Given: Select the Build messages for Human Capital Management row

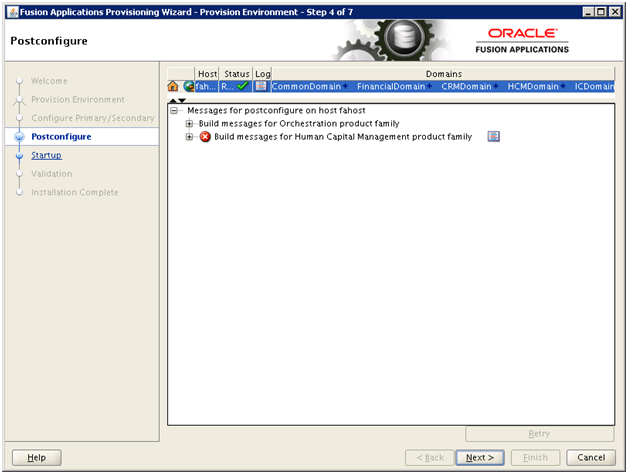Looking at the screenshot, I should pyautogui.click(x=343, y=137).
